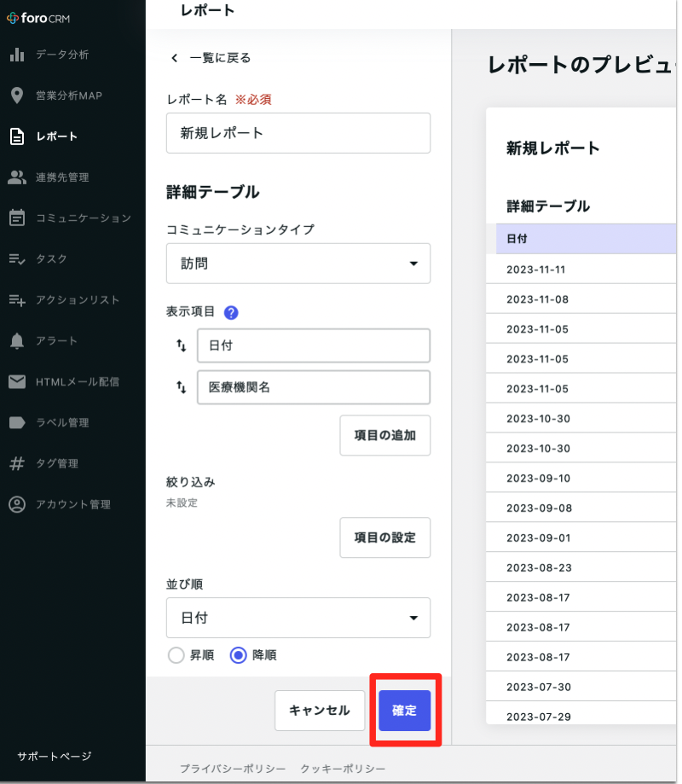Click the レポート document icon in sidebar

click(x=17, y=136)
